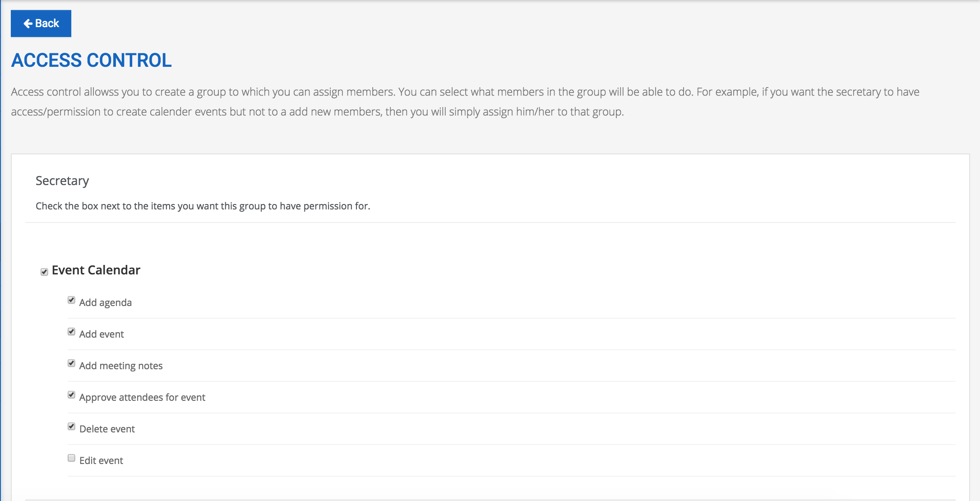Click the Secretary group title
Image resolution: width=980 pixels, height=501 pixels.
pyautogui.click(x=62, y=181)
